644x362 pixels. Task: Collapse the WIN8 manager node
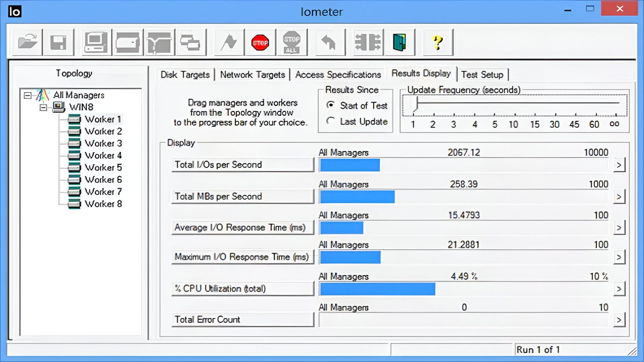tap(43, 107)
